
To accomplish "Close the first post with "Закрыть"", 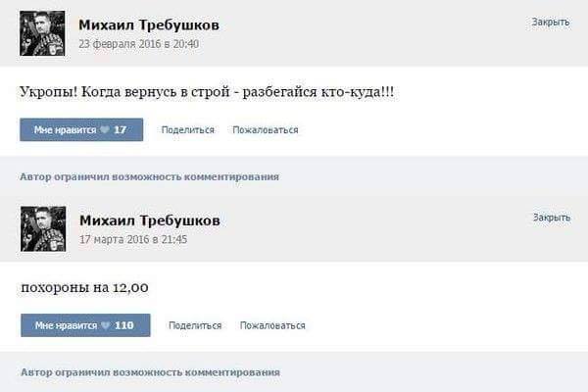I will click(x=551, y=22).
